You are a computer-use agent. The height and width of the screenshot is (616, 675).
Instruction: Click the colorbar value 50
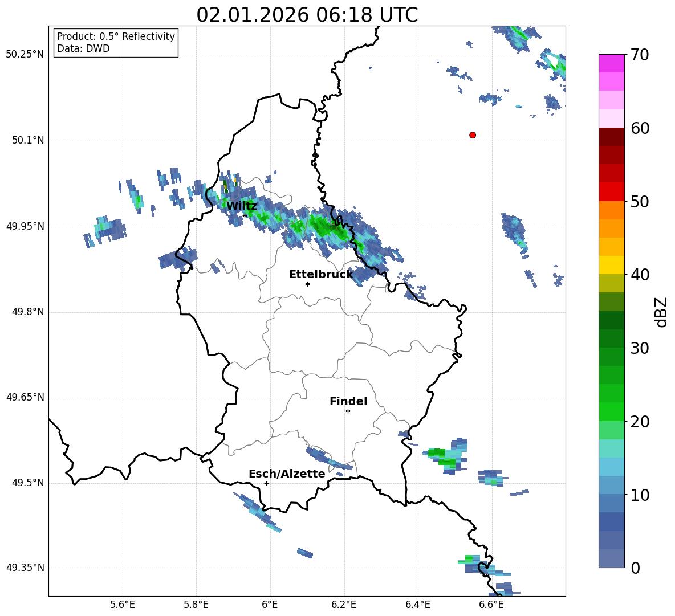click(x=640, y=201)
